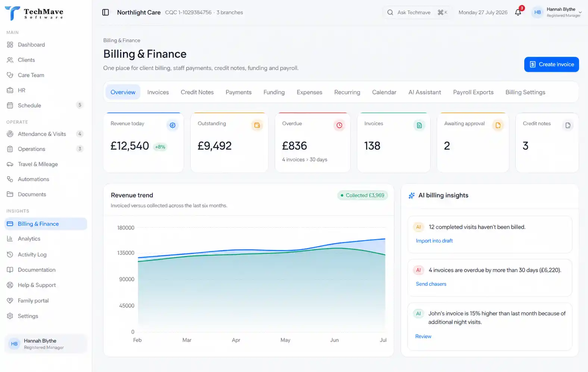Screen dimensions: 588x372
Task: Click the Activity Log history icon
Action: pyautogui.click(x=10, y=255)
